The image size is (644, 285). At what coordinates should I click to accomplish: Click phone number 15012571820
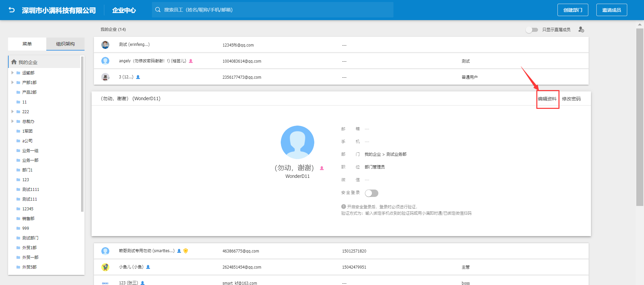click(354, 251)
